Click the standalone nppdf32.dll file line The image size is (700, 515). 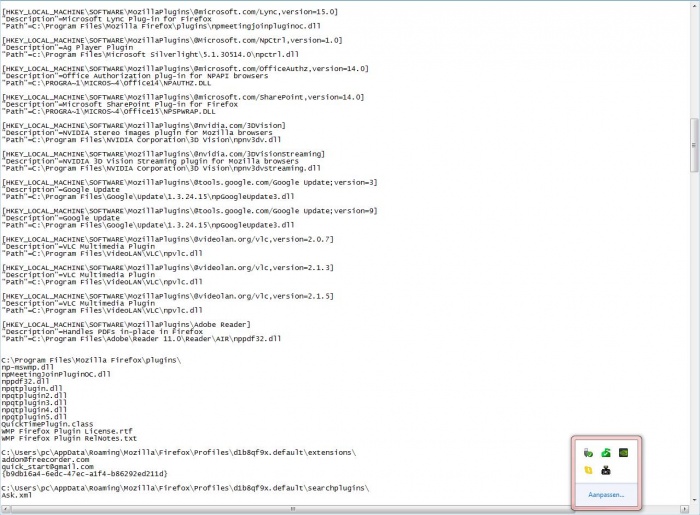[x=25, y=382]
